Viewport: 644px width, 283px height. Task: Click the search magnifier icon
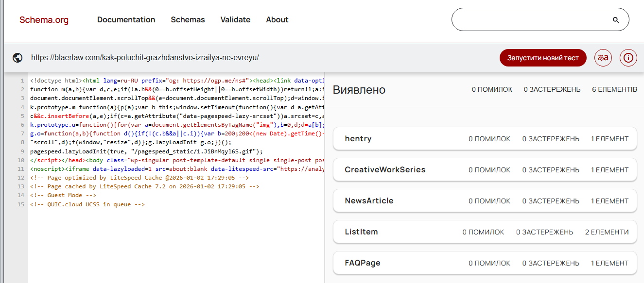click(x=616, y=20)
